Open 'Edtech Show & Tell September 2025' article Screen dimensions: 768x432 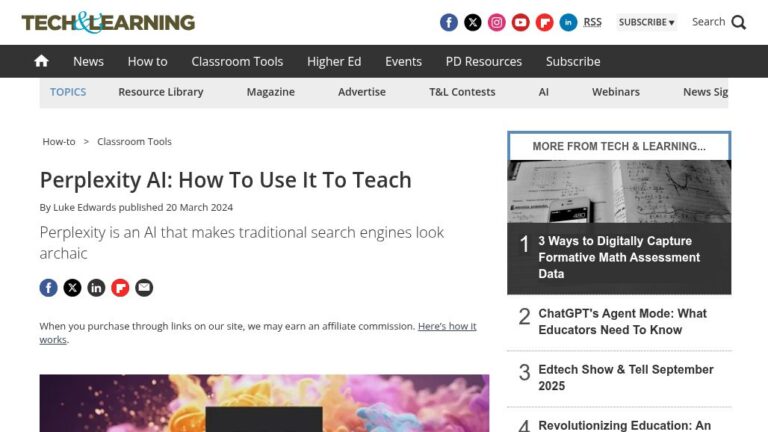pos(625,378)
